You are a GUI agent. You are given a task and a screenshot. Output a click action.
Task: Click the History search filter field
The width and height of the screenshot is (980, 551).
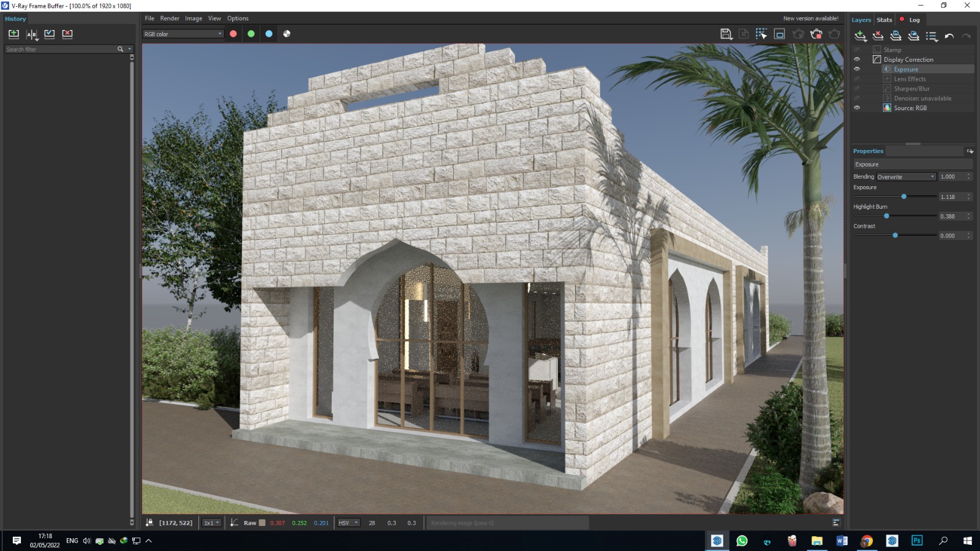click(61, 49)
